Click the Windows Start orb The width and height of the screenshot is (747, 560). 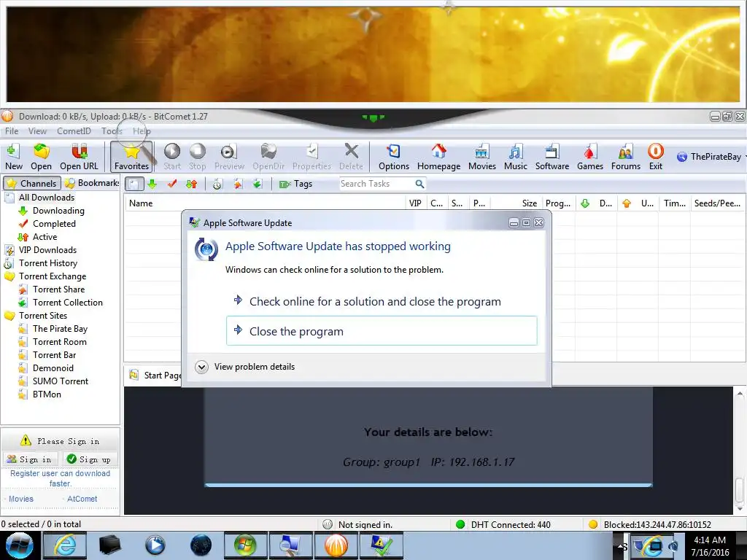point(19,545)
